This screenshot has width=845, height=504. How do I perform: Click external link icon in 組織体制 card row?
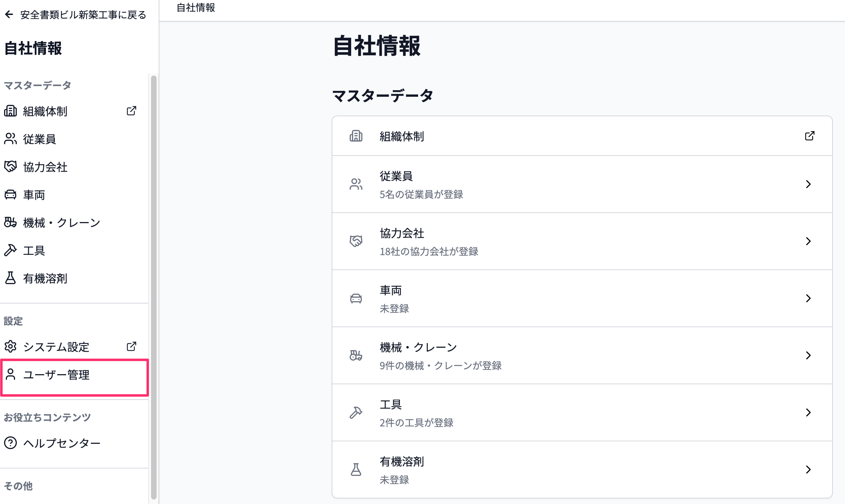810,136
